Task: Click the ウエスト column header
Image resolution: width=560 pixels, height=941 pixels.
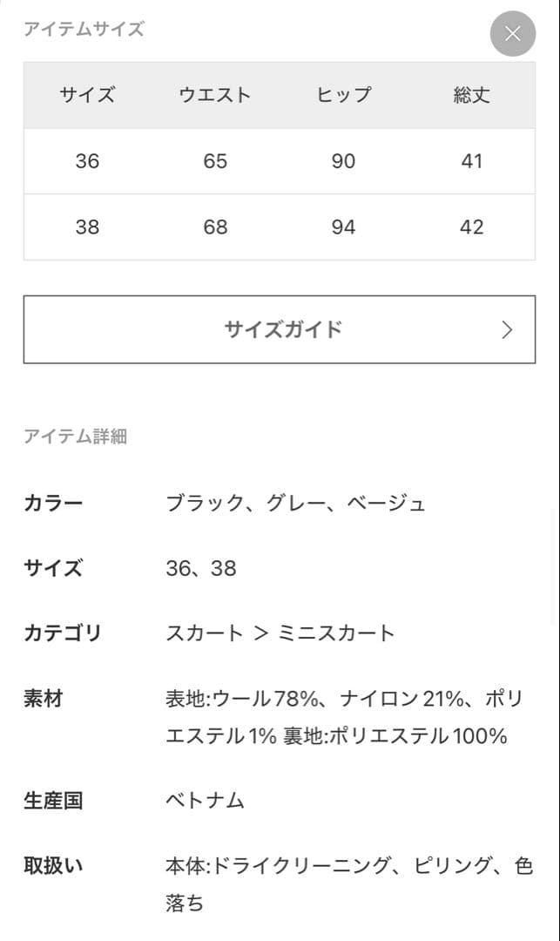Action: [215, 95]
